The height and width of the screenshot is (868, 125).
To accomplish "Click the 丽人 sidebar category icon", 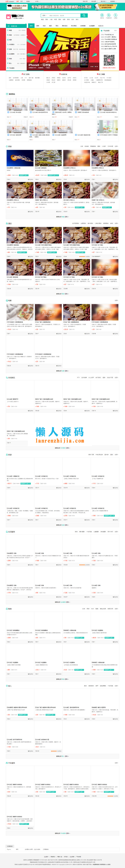I will click(x=8, y=63).
